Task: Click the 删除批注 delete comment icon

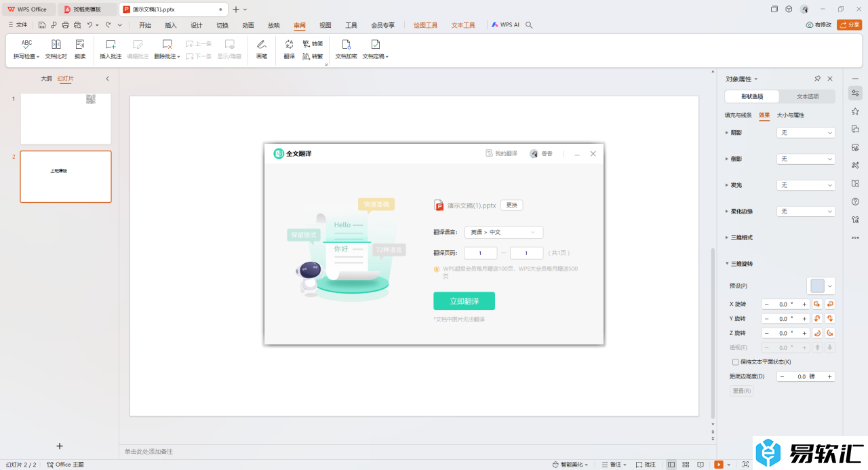Action: tap(167, 44)
